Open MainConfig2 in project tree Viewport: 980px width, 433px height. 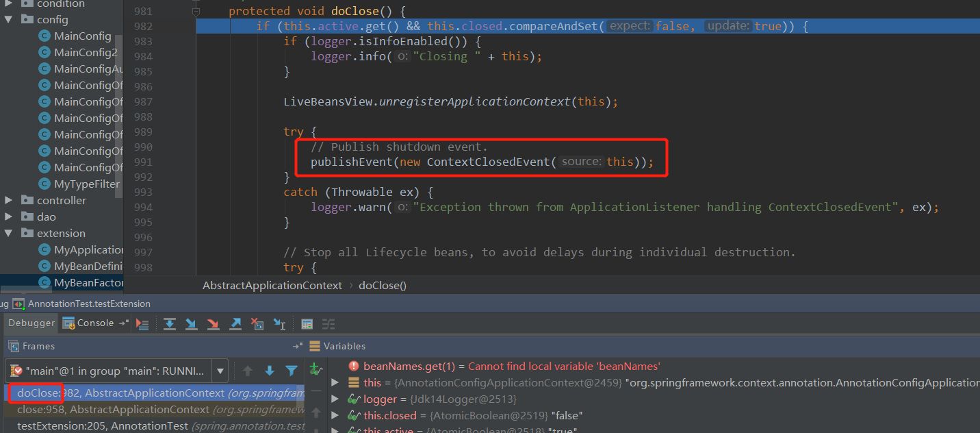point(86,52)
